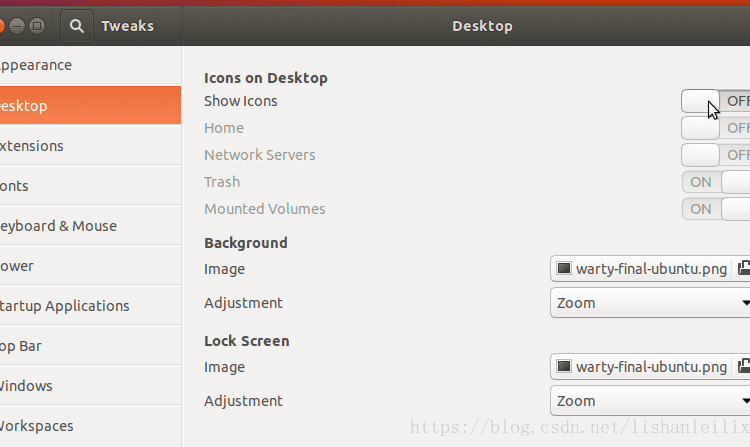The image size is (750, 447).
Task: Toggle the Network Servers switch
Action: point(716,155)
